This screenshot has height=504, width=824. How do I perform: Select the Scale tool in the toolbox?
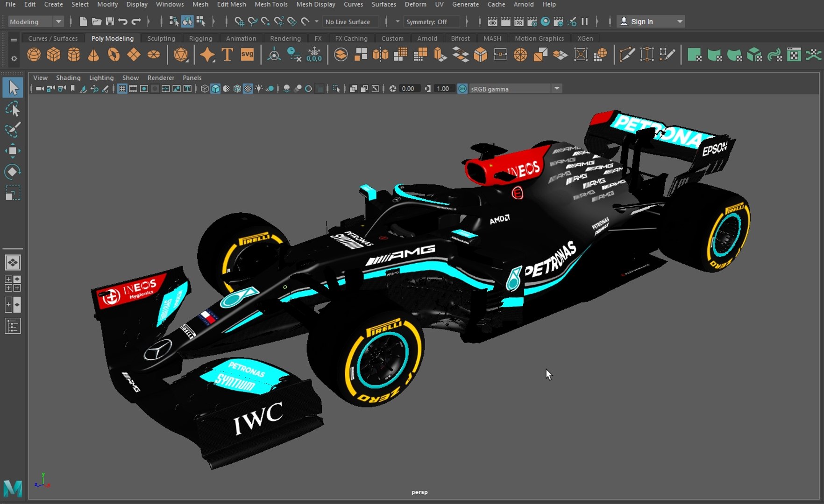point(13,193)
